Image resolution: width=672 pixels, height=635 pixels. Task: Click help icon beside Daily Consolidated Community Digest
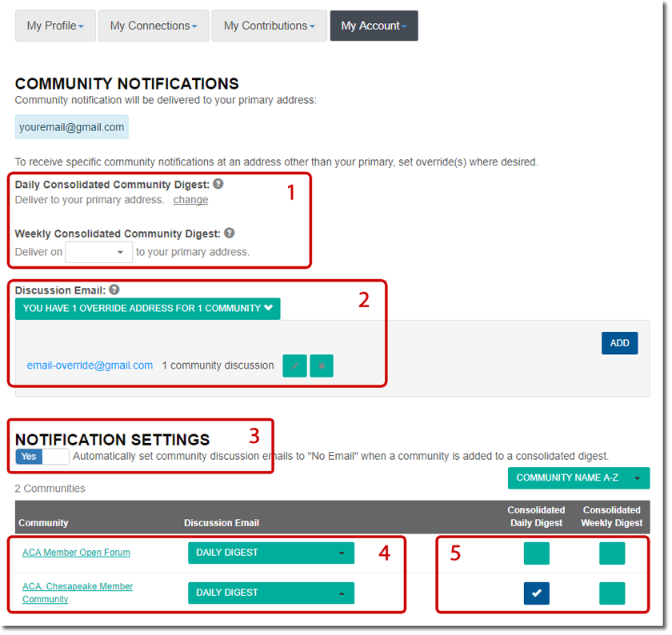click(218, 184)
